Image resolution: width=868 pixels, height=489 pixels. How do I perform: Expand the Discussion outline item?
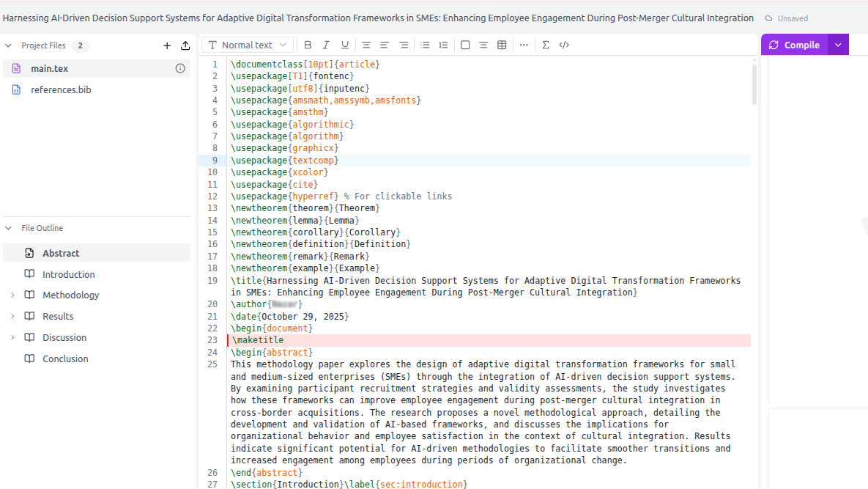pos(12,337)
